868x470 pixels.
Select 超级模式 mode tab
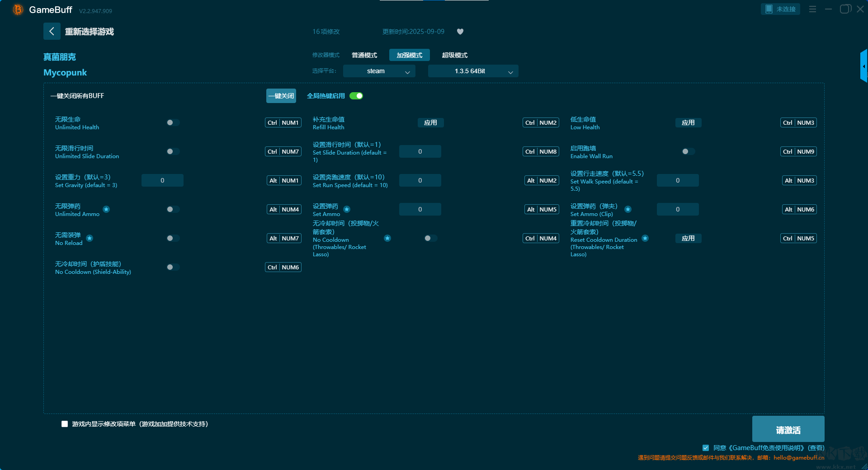pos(455,55)
